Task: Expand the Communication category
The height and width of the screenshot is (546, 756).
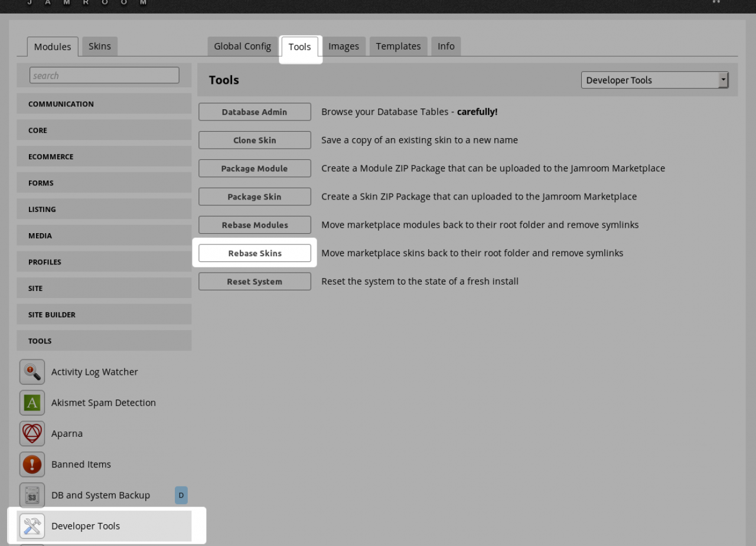Action: point(104,104)
